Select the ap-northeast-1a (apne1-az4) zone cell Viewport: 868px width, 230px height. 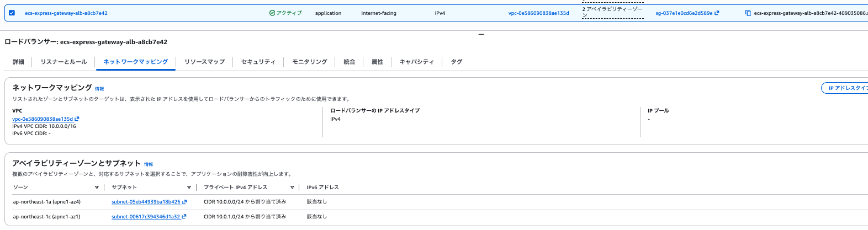click(47, 202)
